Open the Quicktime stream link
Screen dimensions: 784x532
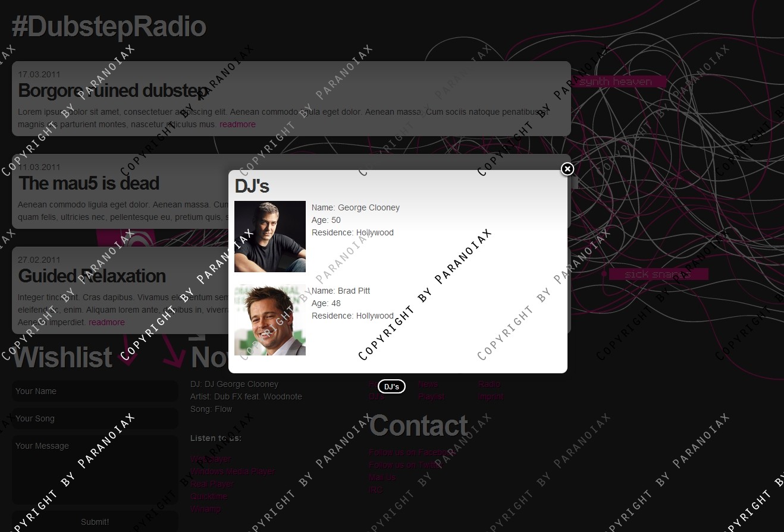click(209, 496)
